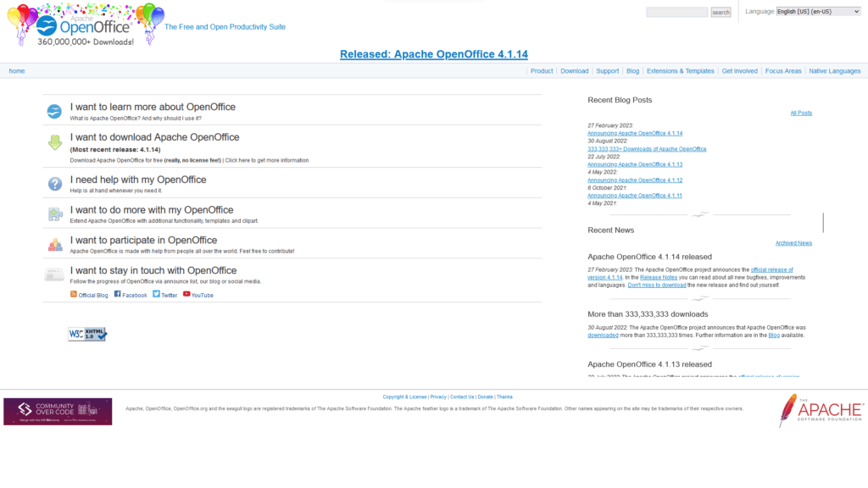Click the Facebook icon

pyautogui.click(x=117, y=294)
